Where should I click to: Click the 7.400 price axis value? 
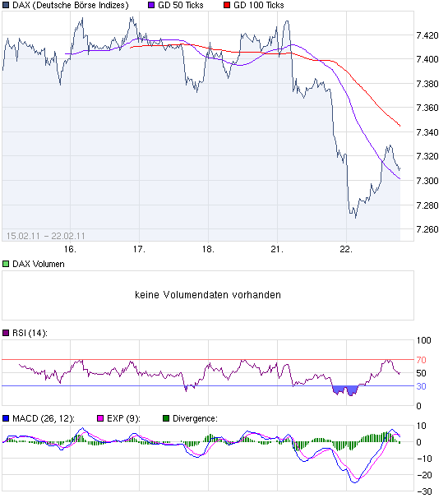pyautogui.click(x=427, y=59)
